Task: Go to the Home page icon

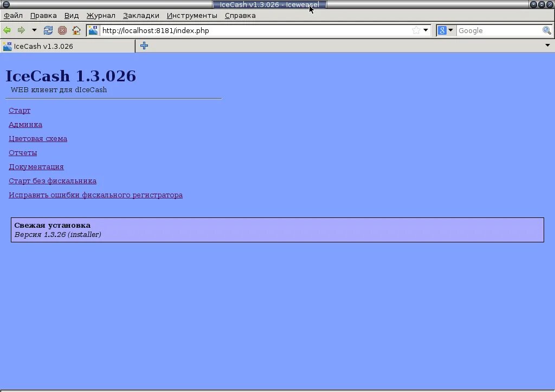Action: coord(76,30)
